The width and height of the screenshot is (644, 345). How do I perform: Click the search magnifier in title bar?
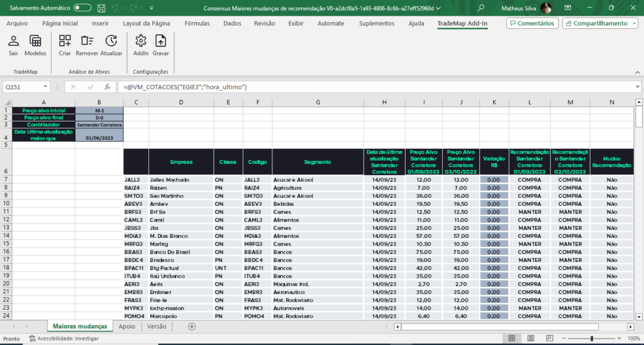tap(481, 8)
